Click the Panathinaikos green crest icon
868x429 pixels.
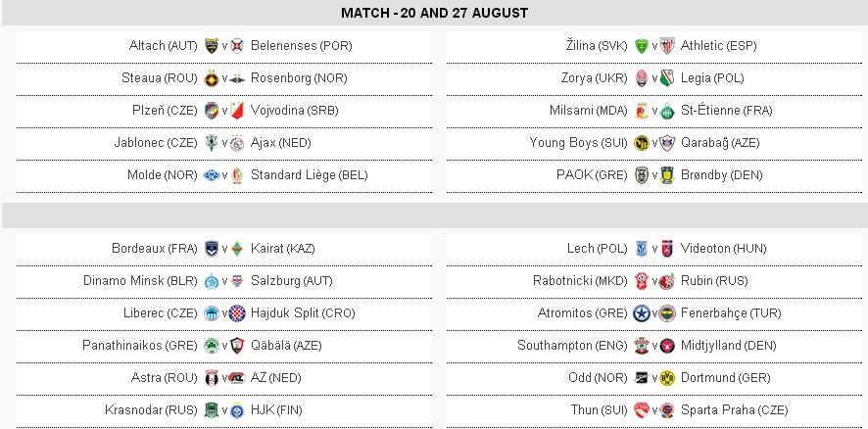211,346
